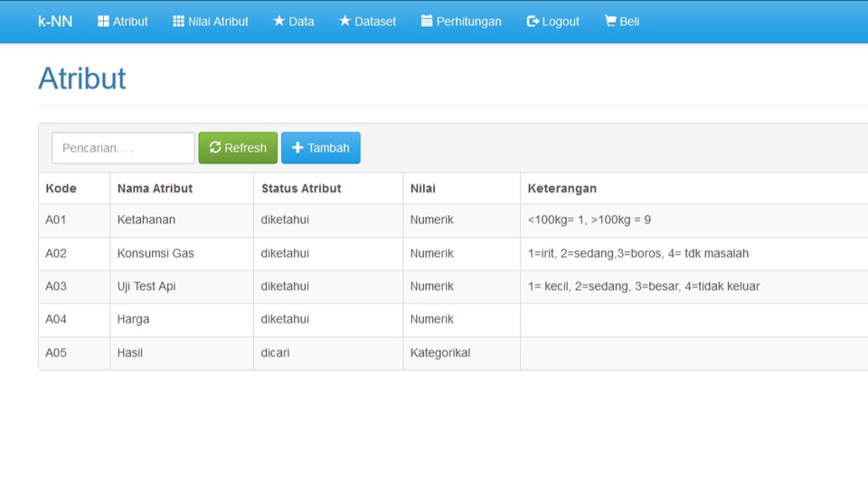Click the plus icon on Tambah
Screen dimensions: 868x487
pyautogui.click(x=297, y=148)
